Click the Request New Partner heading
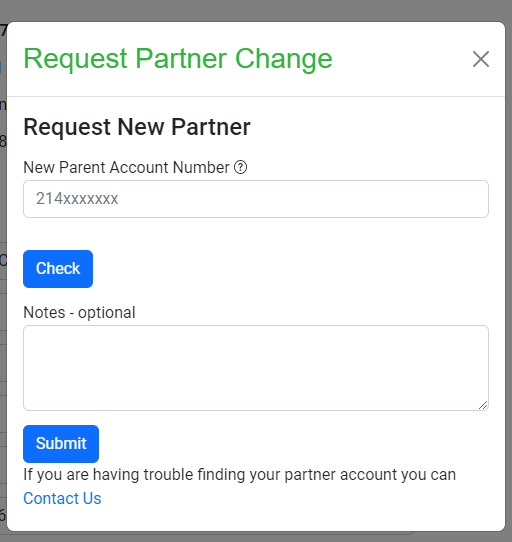 137,127
